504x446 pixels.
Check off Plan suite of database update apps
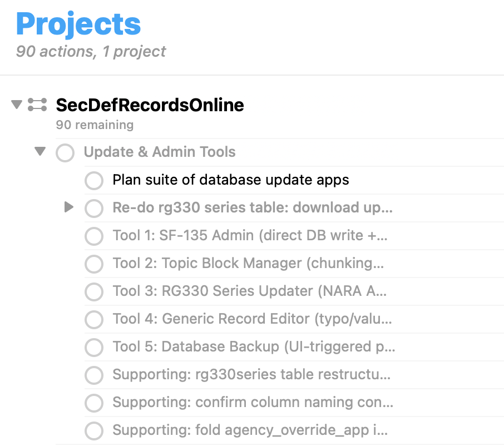[x=94, y=180]
